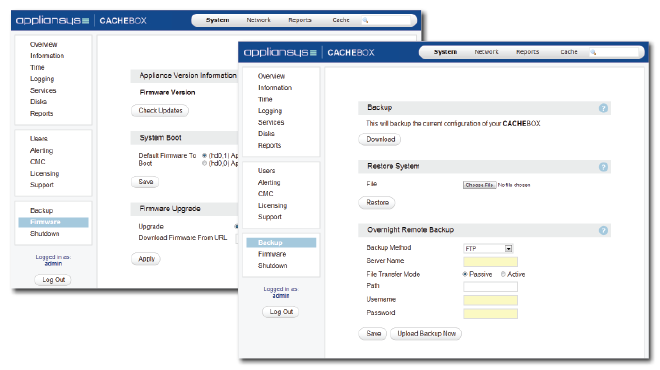Open Network tab in front window

tap(486, 52)
